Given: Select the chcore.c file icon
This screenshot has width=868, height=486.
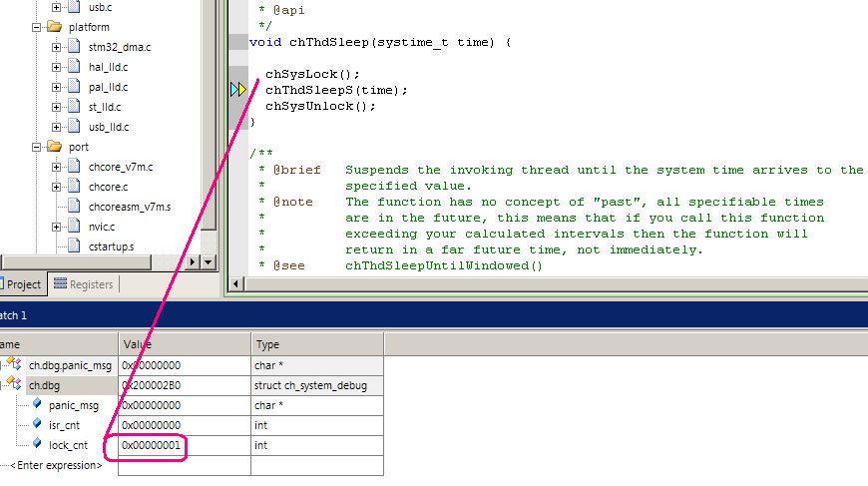Looking at the screenshot, I should tap(74, 186).
